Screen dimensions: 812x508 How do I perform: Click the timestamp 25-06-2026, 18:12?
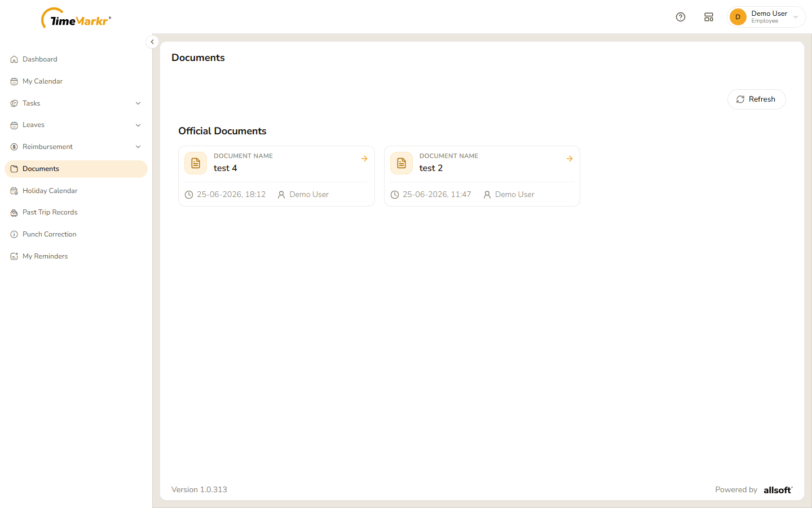pos(231,194)
